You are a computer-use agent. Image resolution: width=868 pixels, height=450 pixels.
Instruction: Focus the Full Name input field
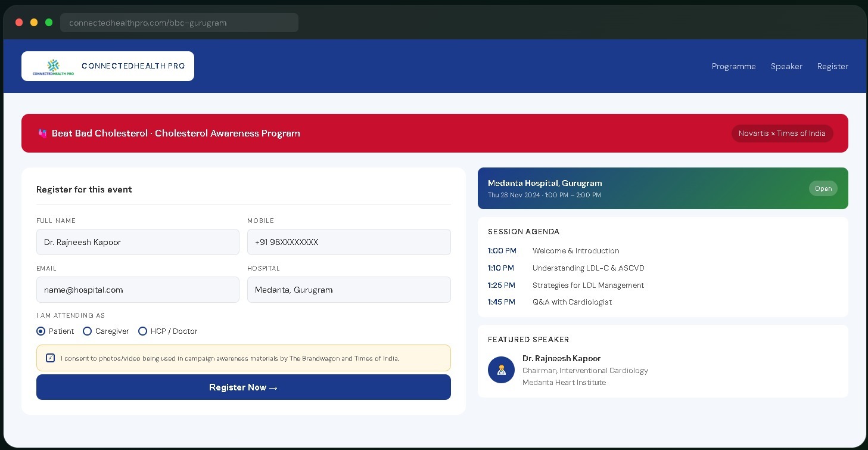pos(138,242)
